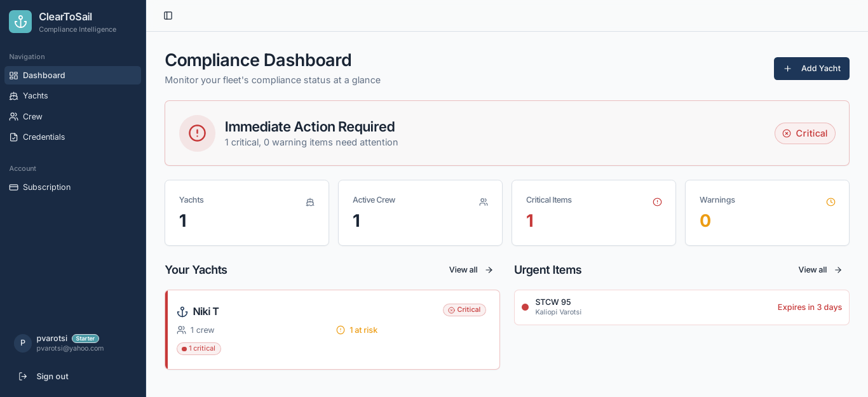The width and height of the screenshot is (868, 397).
Task: Click the red alert icon in the banner
Action: pyautogui.click(x=197, y=133)
